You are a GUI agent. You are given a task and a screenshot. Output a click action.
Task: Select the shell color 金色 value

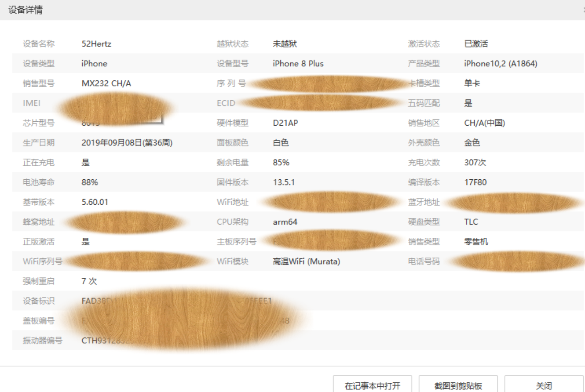(x=472, y=143)
